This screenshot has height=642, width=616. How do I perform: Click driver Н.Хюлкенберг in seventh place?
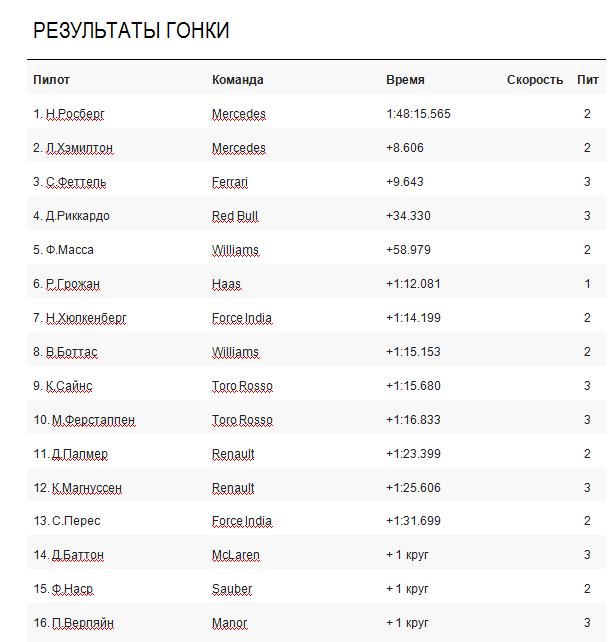click(x=86, y=318)
